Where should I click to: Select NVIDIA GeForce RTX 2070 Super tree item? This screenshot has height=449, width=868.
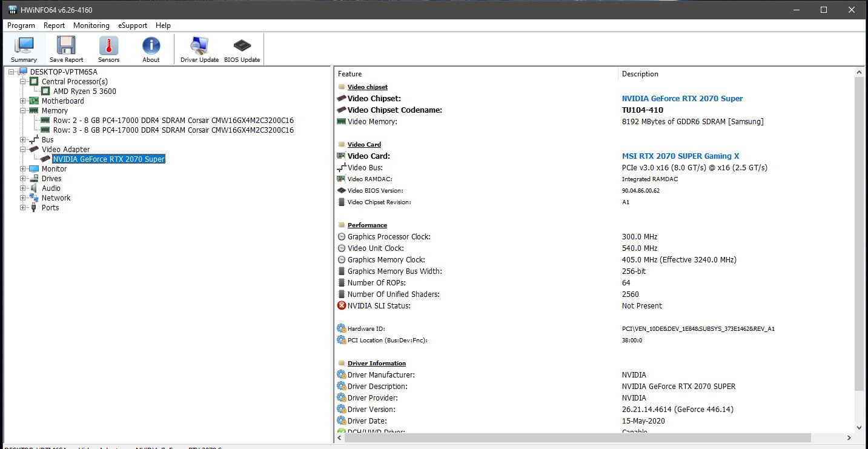coord(108,159)
